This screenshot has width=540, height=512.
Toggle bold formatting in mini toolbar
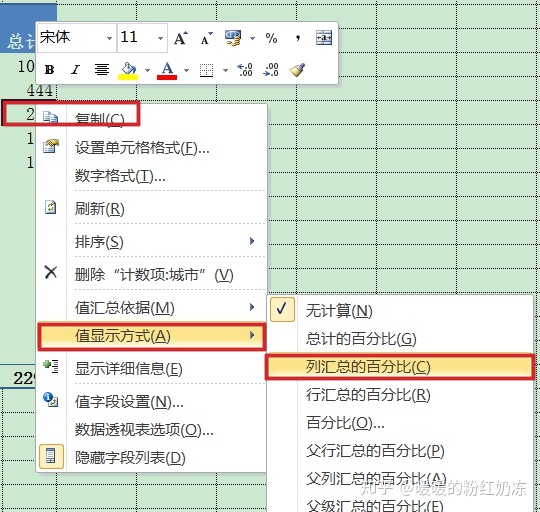click(x=49, y=70)
